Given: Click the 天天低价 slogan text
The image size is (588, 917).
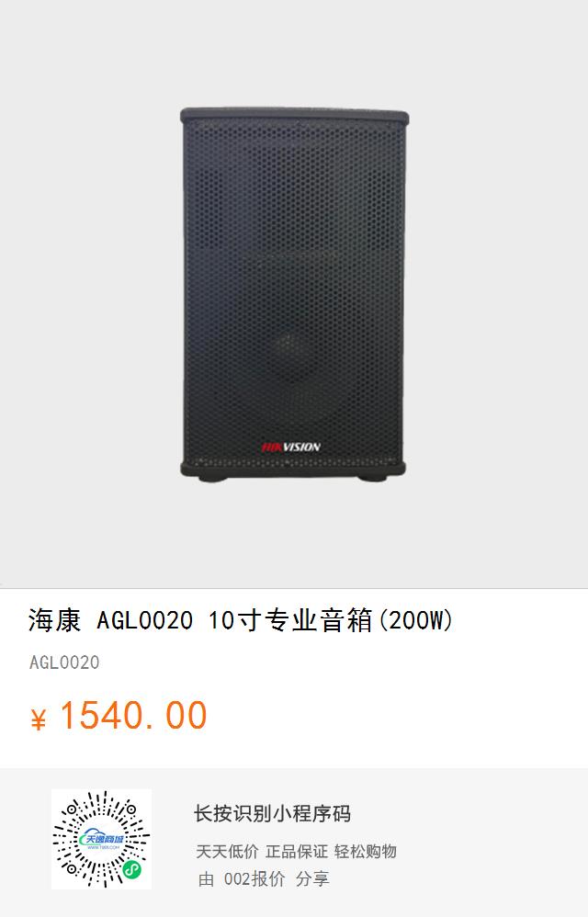Looking at the screenshot, I should click(227, 852).
